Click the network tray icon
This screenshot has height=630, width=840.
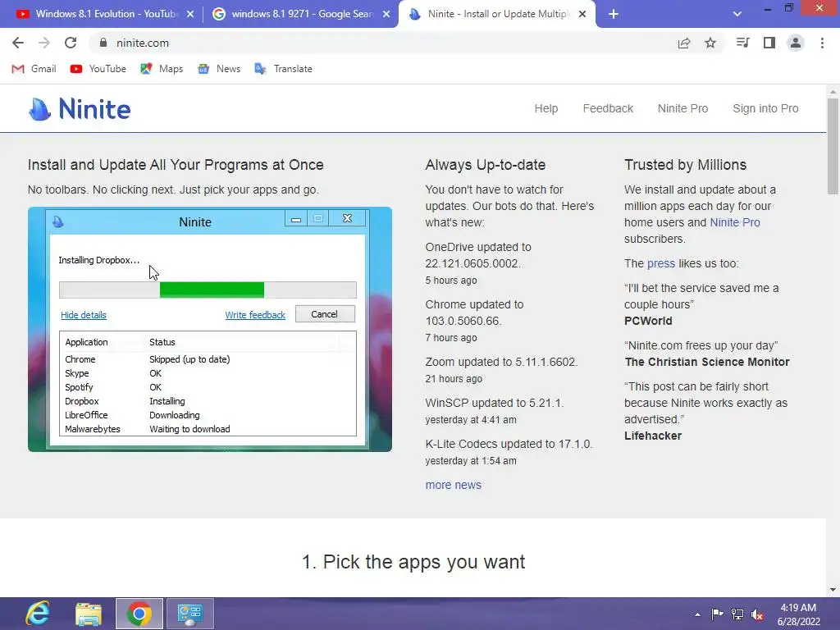(x=737, y=614)
